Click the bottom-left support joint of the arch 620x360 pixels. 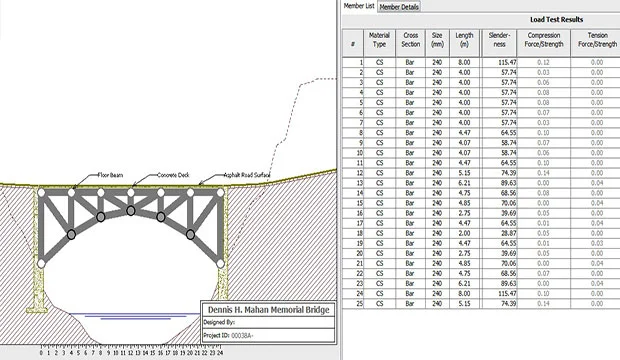click(x=41, y=263)
